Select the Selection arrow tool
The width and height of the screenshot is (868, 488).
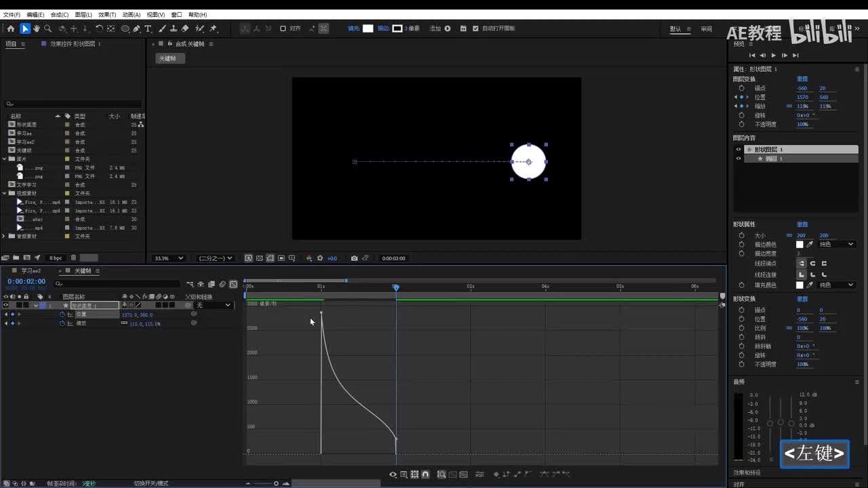click(24, 28)
